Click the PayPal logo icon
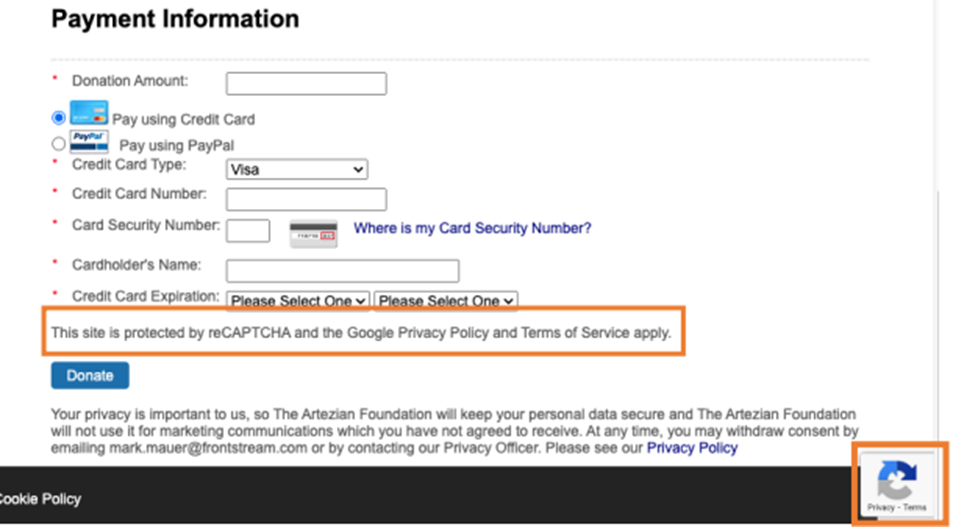 point(89,142)
